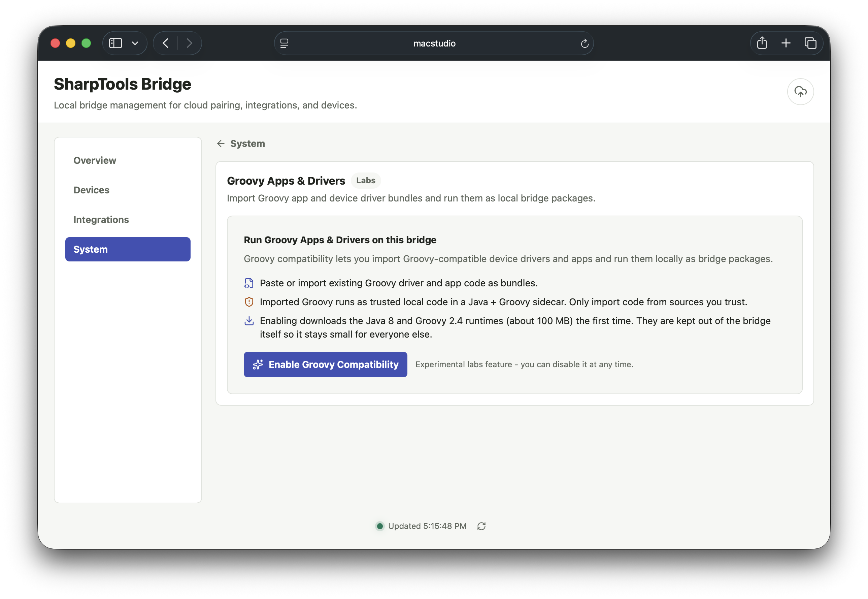Image resolution: width=868 pixels, height=599 pixels.
Task: Click the 'SharpTools Bridge' title
Action: tap(122, 84)
